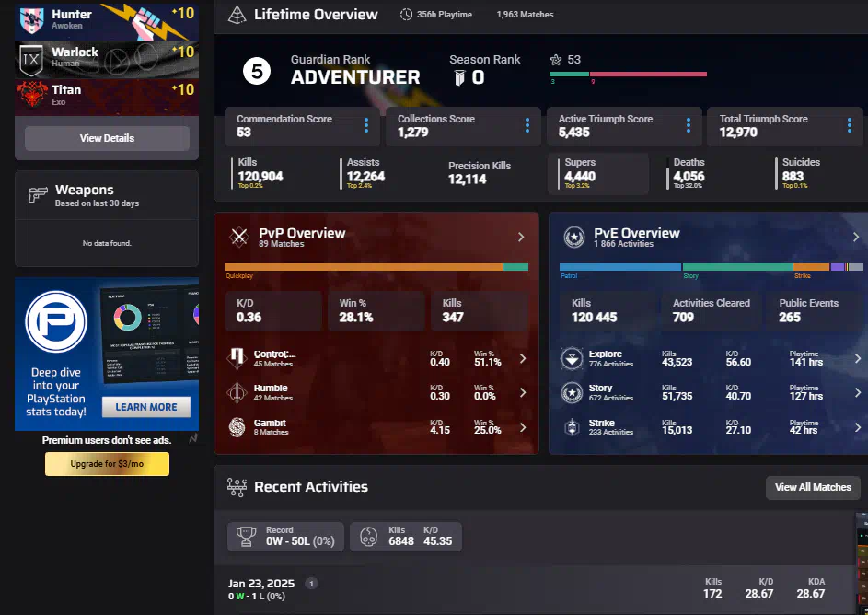Click the Rumble mode icon
The width and height of the screenshot is (868, 615).
click(x=237, y=393)
